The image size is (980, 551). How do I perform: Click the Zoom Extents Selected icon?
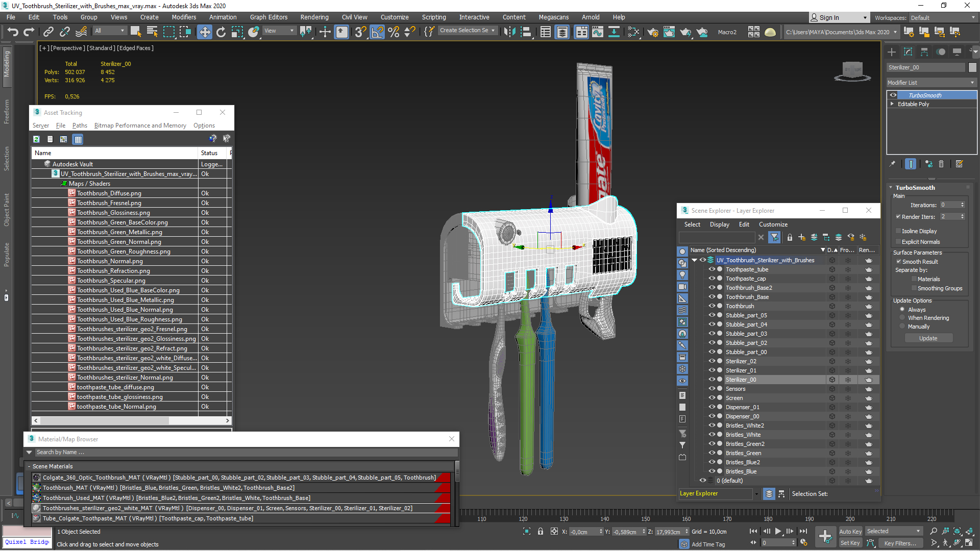(957, 532)
